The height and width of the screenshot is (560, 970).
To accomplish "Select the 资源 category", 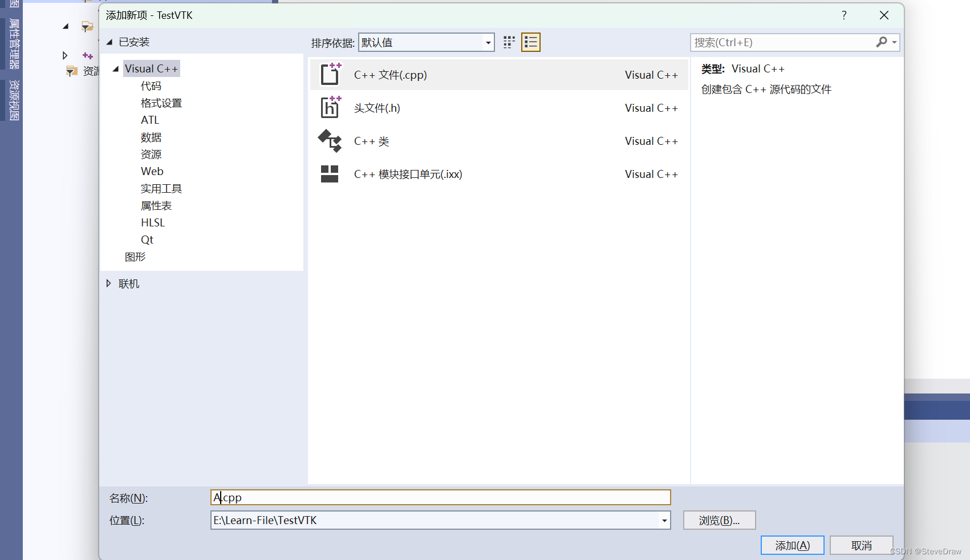I will coord(151,155).
